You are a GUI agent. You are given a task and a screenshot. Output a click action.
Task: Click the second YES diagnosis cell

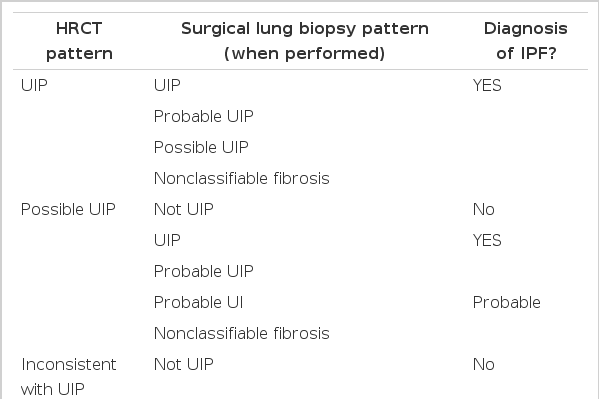click(x=487, y=240)
